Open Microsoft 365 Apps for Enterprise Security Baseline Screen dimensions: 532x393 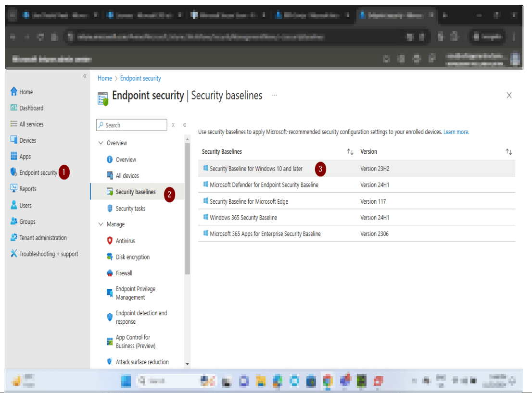coord(265,234)
